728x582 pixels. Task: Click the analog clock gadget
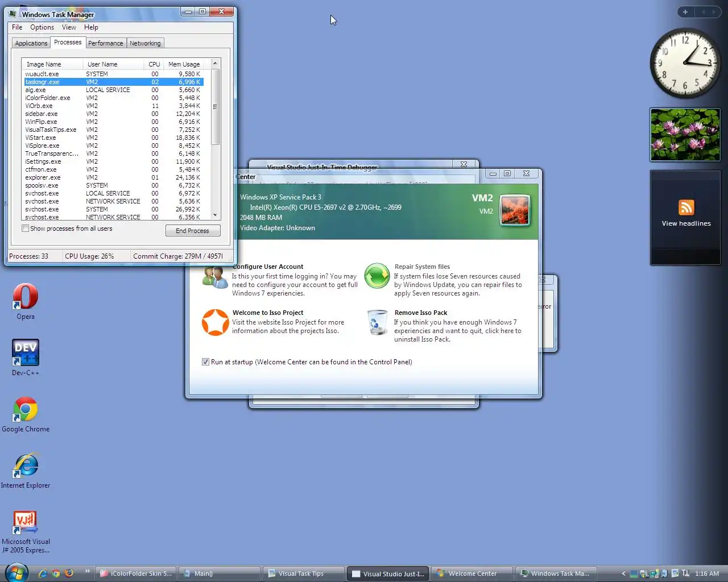coord(685,63)
